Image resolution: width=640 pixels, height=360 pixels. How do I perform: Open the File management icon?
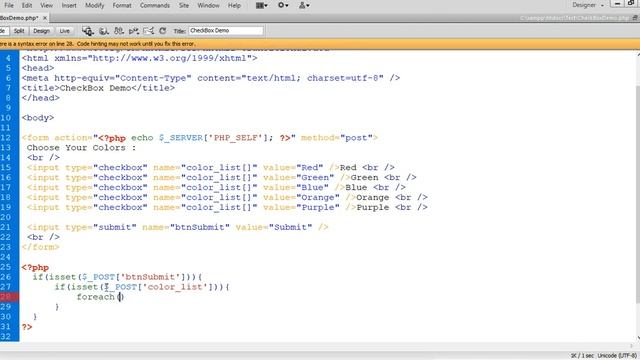(x=119, y=31)
